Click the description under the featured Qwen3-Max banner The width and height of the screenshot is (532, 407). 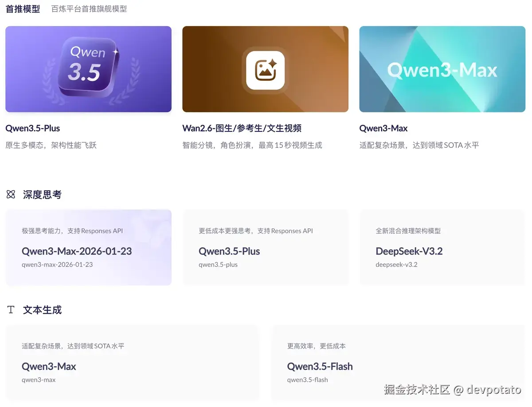tap(419, 145)
